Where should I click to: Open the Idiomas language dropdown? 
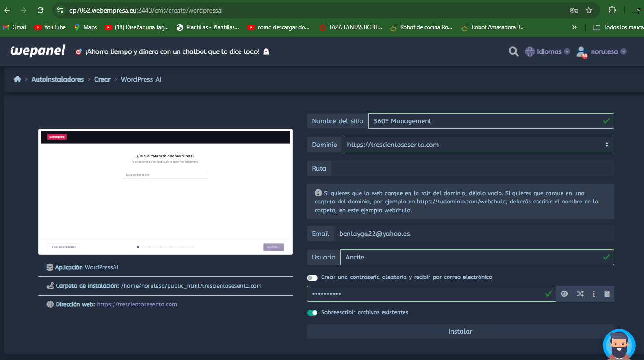(547, 51)
